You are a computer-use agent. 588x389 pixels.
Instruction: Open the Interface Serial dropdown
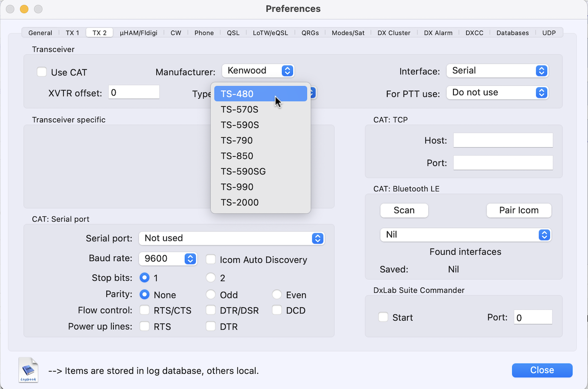(x=498, y=71)
